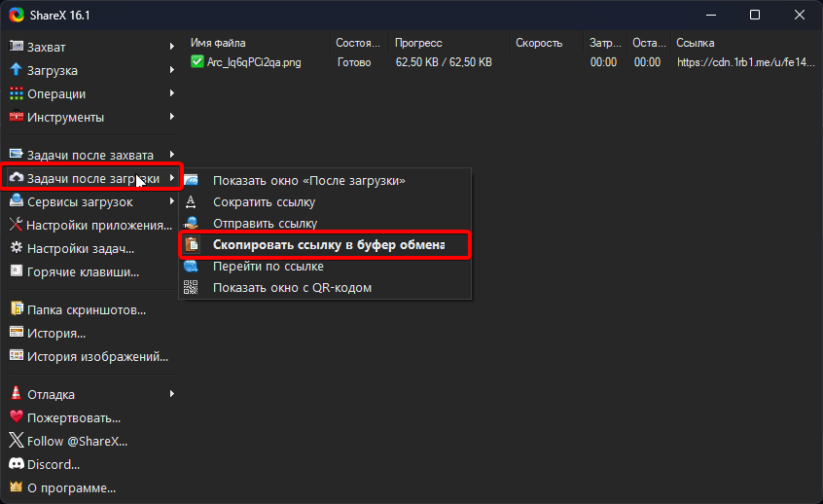
Task: Open the Захват menu label
Action: pos(46,47)
